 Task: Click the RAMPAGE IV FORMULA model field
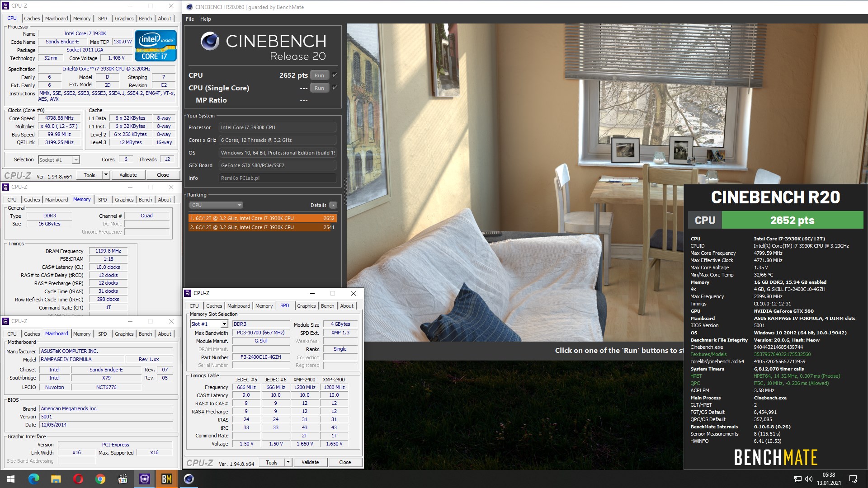(x=83, y=359)
